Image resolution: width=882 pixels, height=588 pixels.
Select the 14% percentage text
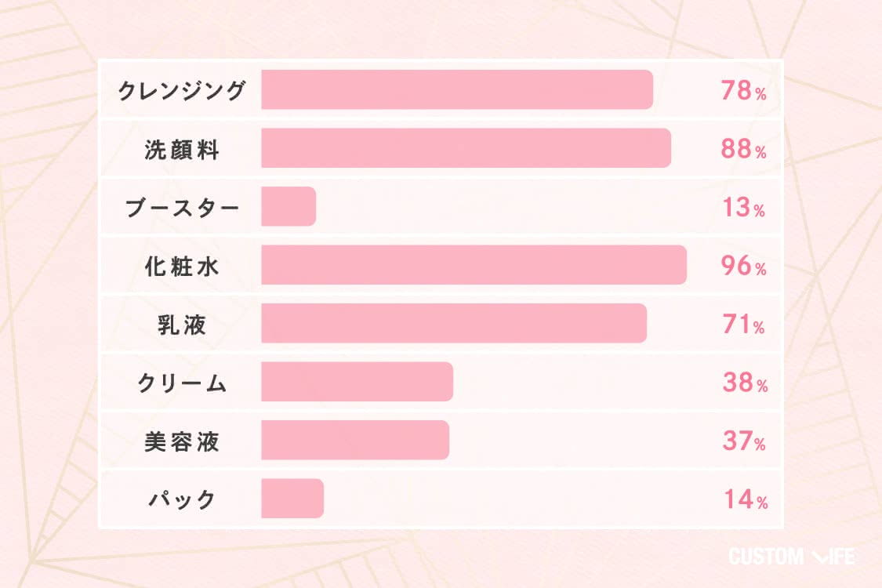tap(746, 499)
